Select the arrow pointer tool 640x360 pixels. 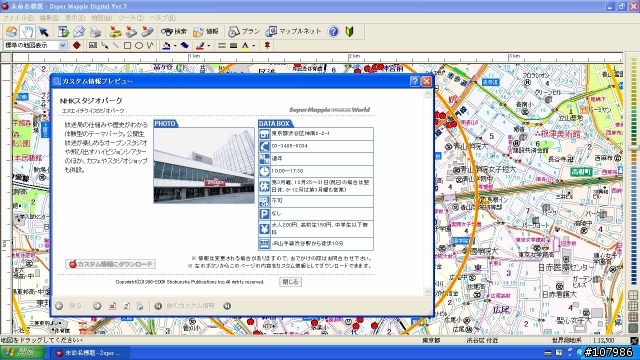[43, 31]
